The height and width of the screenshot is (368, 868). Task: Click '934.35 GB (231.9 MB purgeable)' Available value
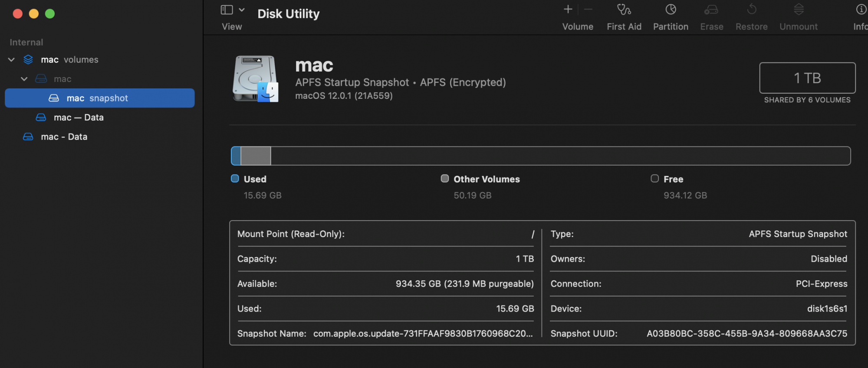tap(465, 284)
